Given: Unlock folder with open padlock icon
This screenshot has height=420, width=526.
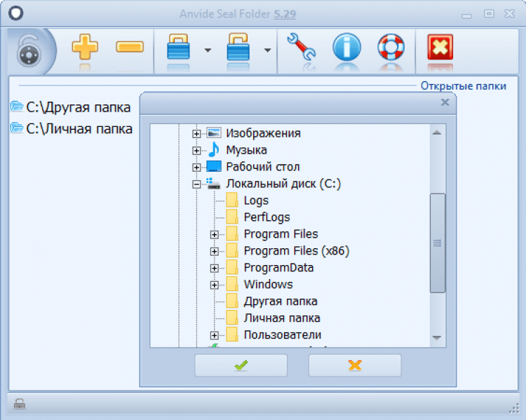Looking at the screenshot, I should click(x=238, y=47).
